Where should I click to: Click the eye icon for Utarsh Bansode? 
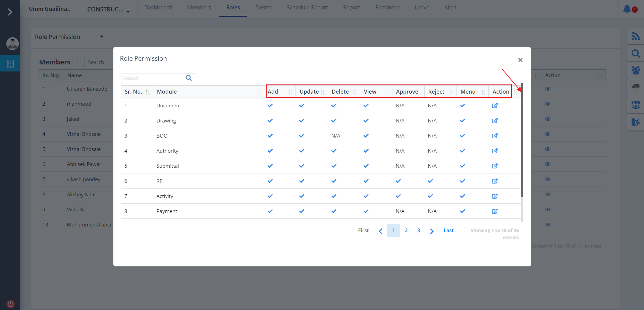pyautogui.click(x=548, y=89)
